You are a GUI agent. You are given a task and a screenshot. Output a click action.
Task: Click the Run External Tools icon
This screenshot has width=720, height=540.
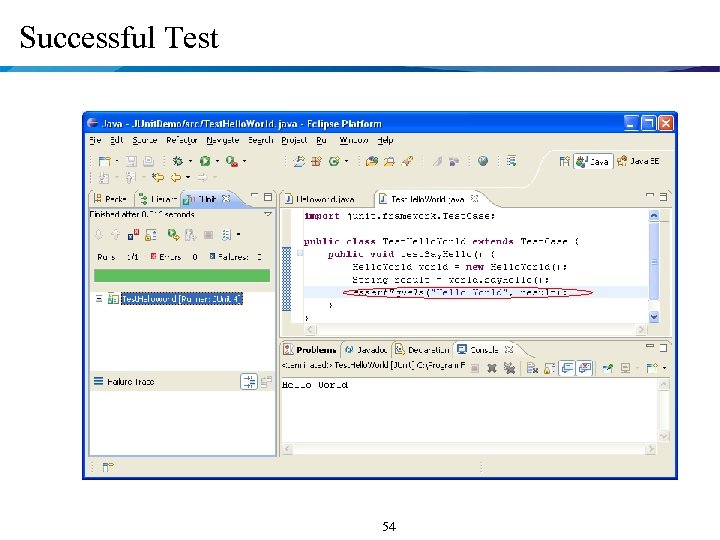[x=232, y=161]
